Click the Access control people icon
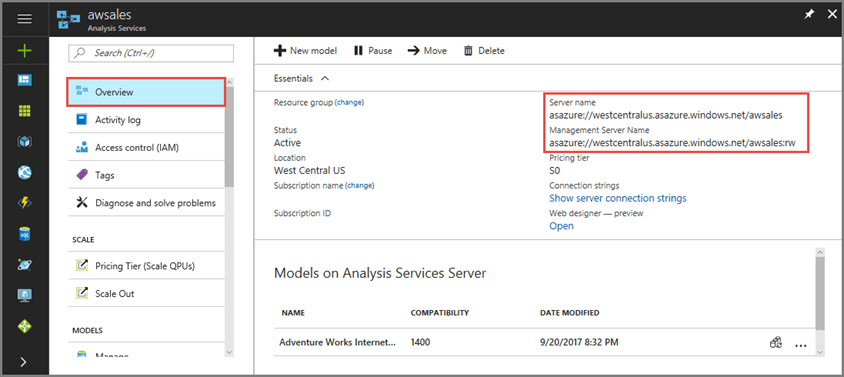844x377 pixels. [82, 148]
